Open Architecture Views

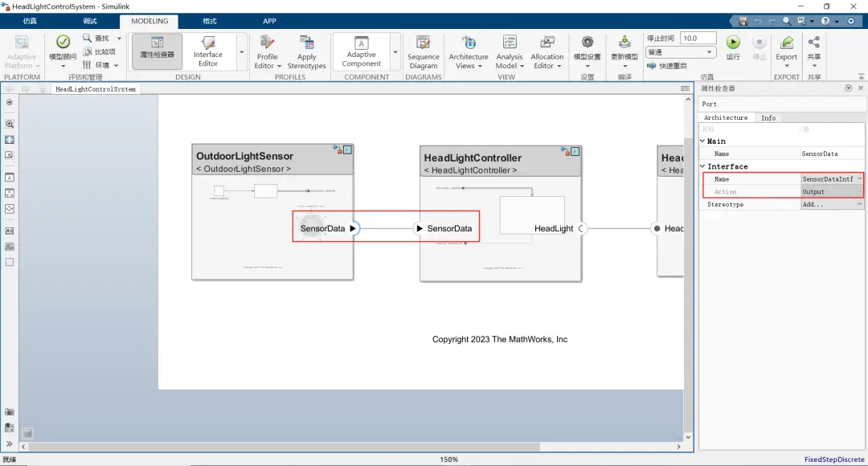click(469, 53)
